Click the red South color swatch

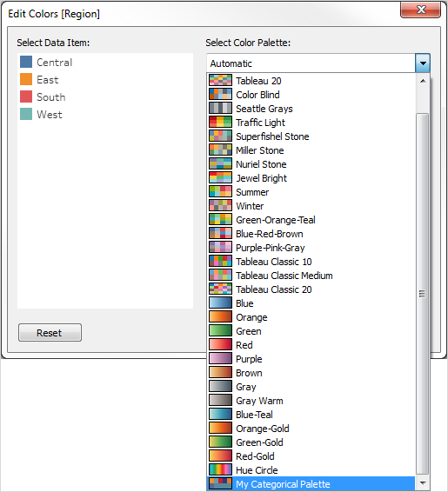(x=26, y=96)
